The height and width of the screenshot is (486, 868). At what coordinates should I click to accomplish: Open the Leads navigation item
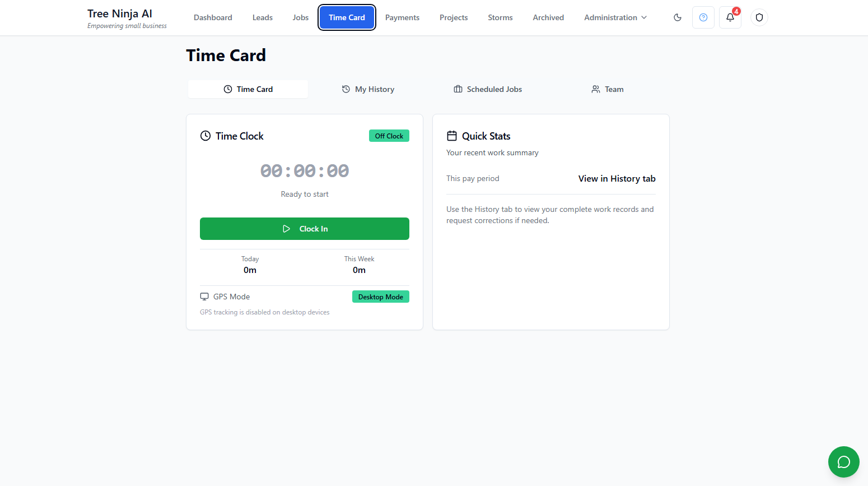point(263,17)
